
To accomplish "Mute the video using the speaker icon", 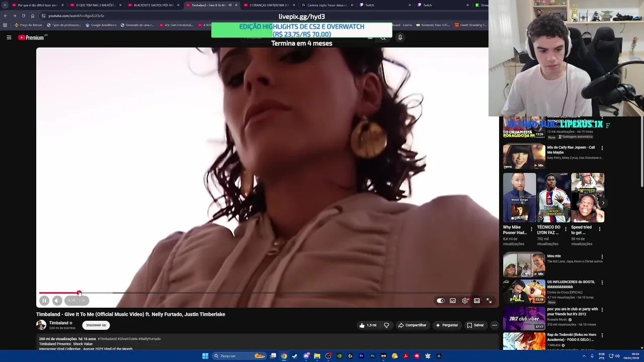I will [x=57, y=301].
